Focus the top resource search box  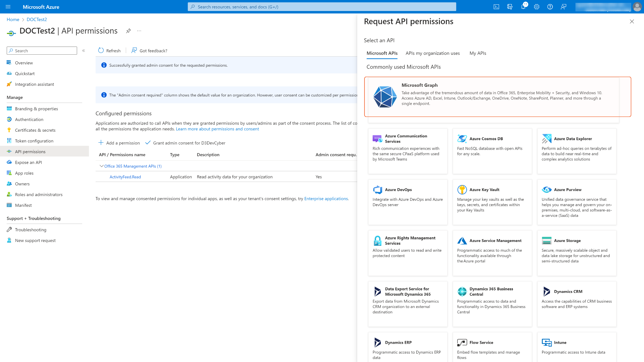(322, 7)
